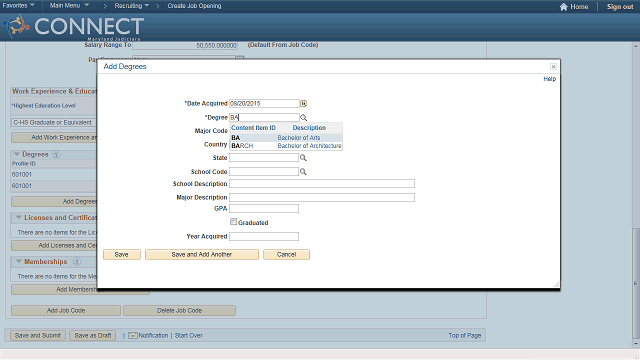Click the Salary Range To field
Image resolution: width=640 pixels, height=360 pixels.
point(185,45)
